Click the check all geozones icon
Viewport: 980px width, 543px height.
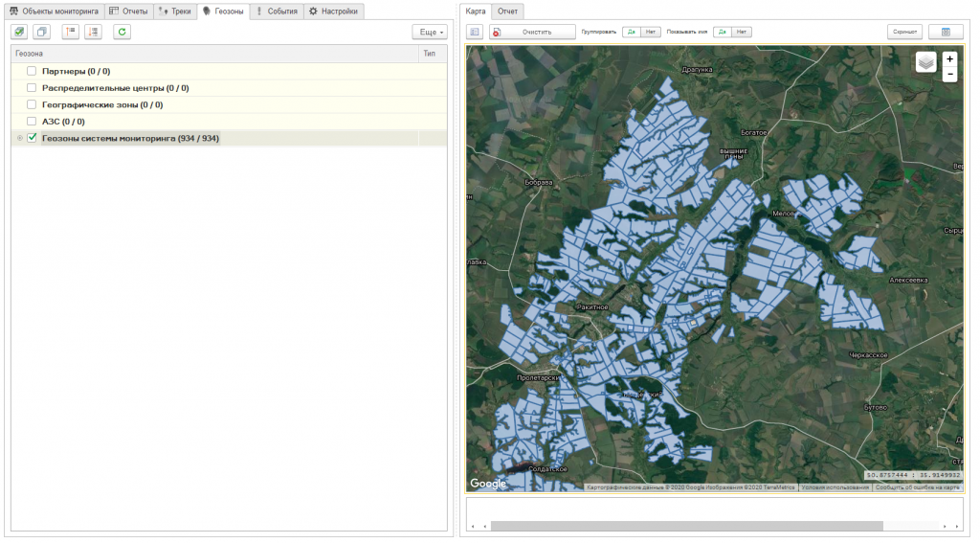pyautogui.click(x=19, y=32)
